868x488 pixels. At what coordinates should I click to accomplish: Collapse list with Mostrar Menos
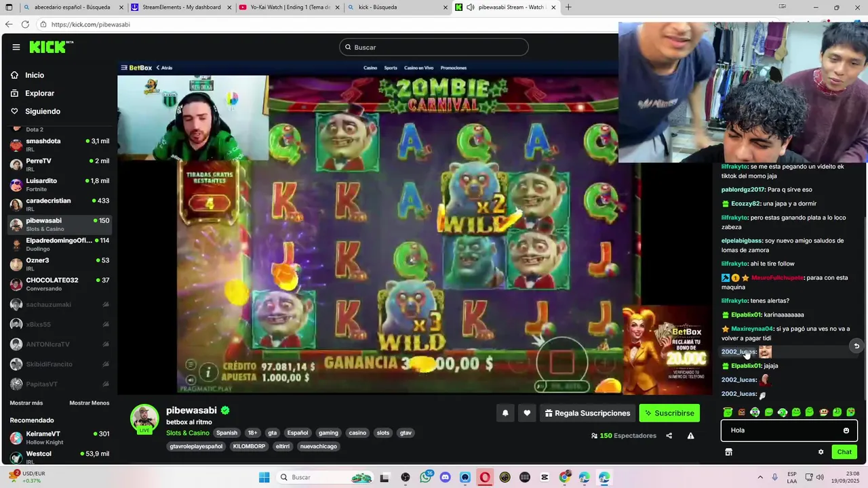click(x=89, y=403)
